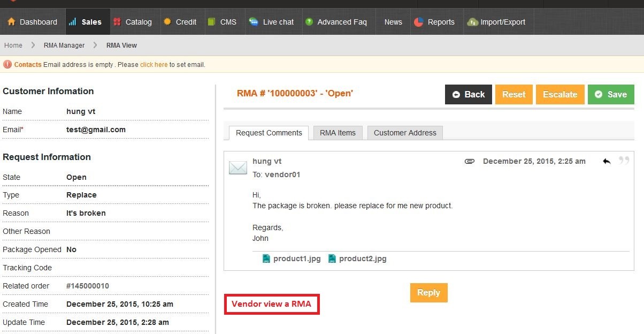Click the 'Tracking Code' field label
The width and height of the screenshot is (644, 334).
(x=27, y=268)
